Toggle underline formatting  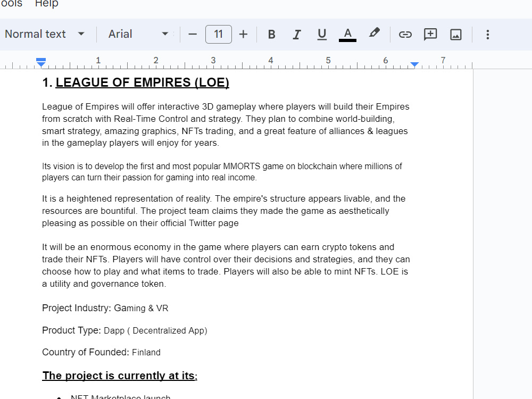pos(322,34)
